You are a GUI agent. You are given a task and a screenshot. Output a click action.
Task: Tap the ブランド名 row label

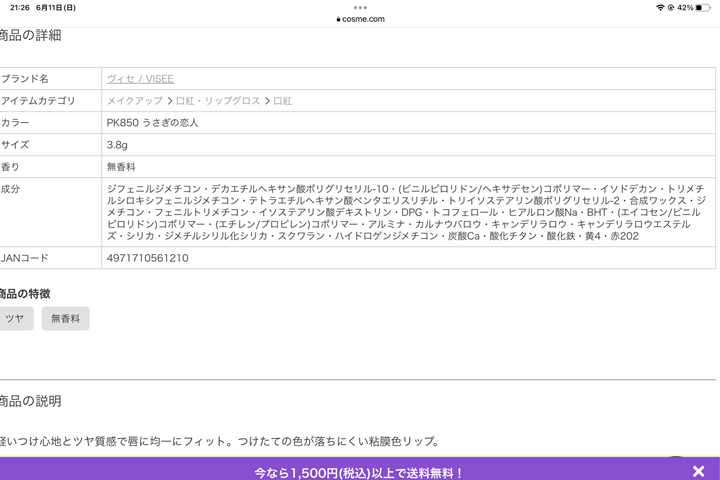[24, 79]
